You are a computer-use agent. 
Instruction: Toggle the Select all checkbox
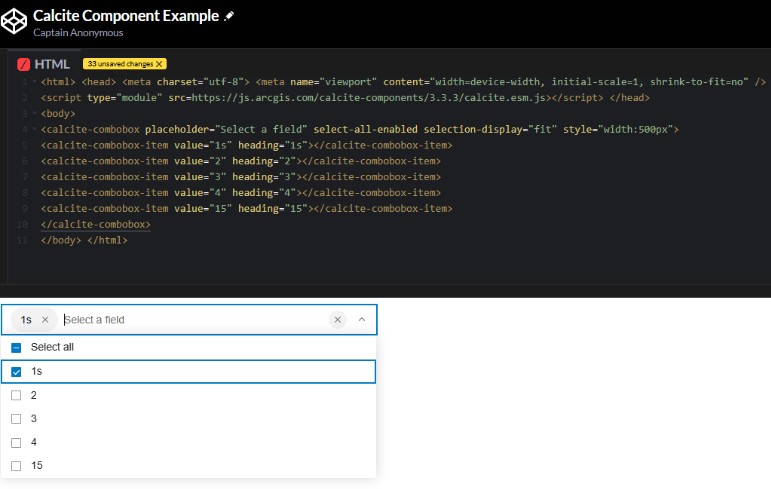click(16, 348)
